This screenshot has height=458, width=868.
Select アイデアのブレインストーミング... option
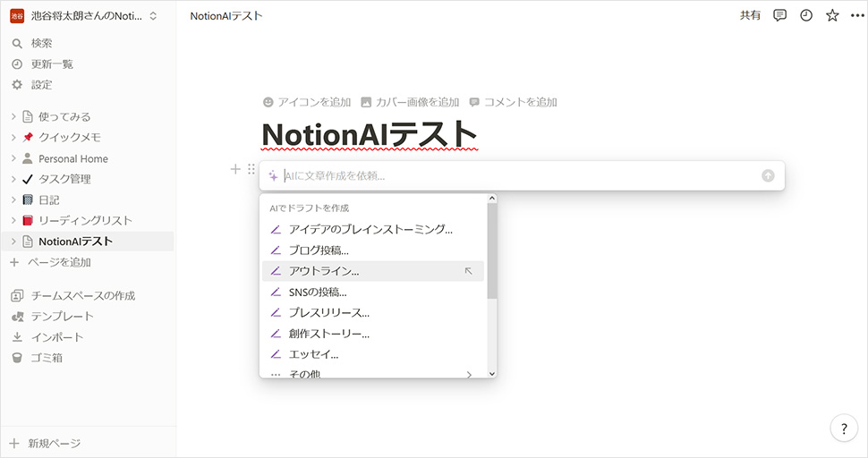[x=372, y=229]
